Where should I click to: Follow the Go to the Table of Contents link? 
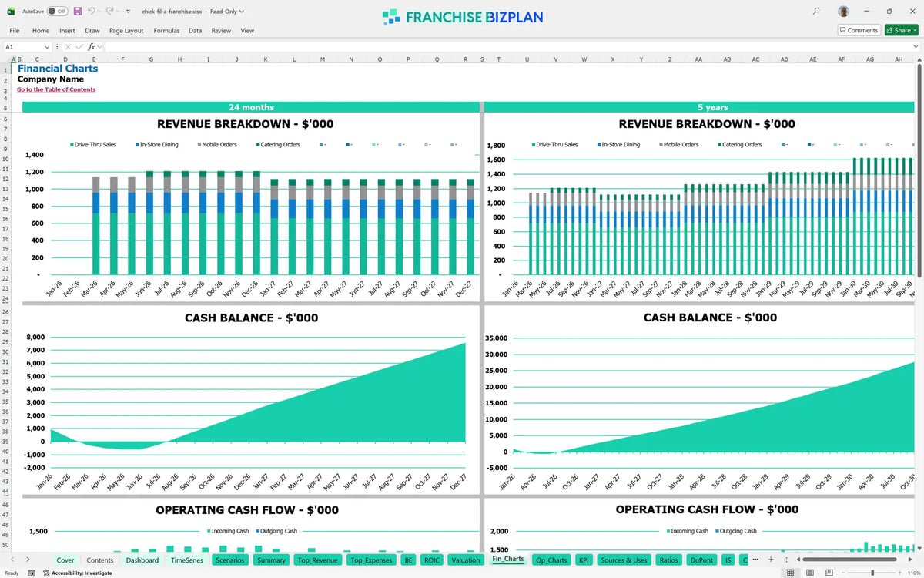coord(56,89)
